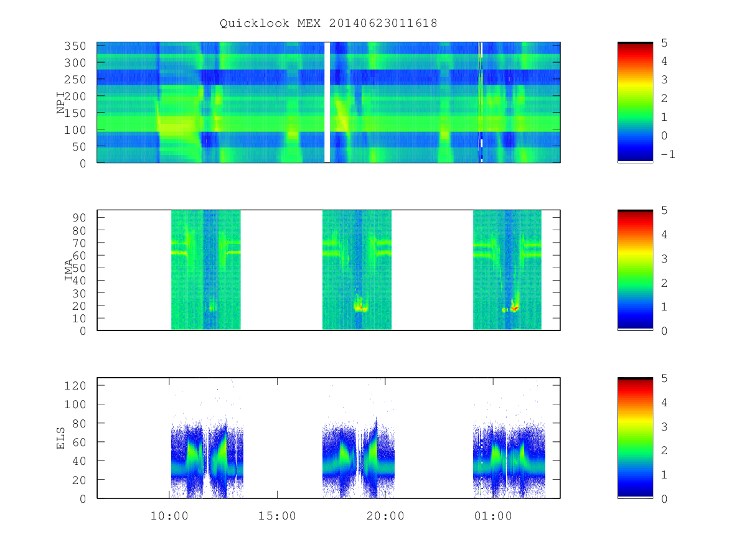Click the 01:00 time axis label
The width and height of the screenshot is (747, 560).
coord(493,516)
